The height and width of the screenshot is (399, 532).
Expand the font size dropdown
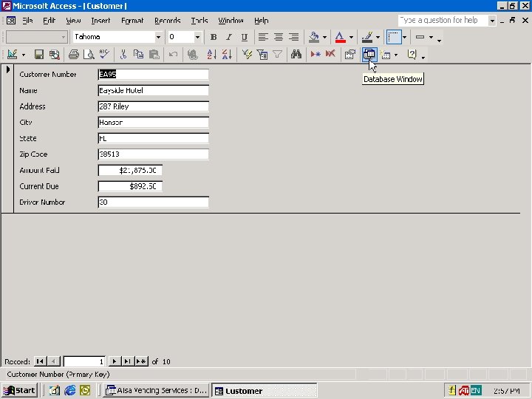click(x=197, y=37)
